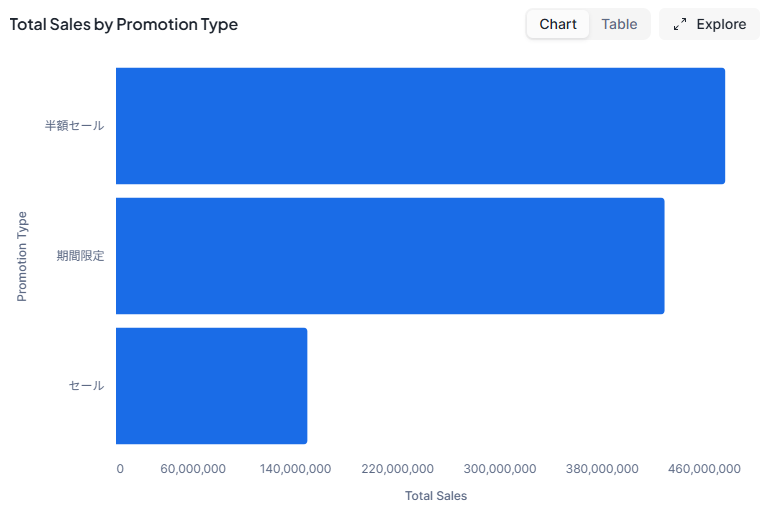The width and height of the screenshot is (770, 510).
Task: Click the Total Sales x-axis title
Action: pos(436,496)
